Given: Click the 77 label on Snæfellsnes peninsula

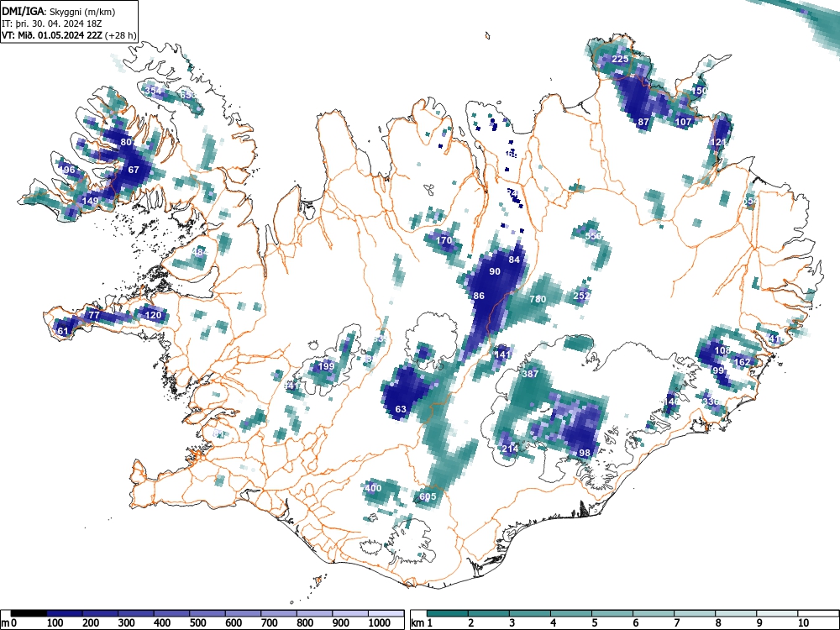Looking at the screenshot, I should [x=94, y=315].
